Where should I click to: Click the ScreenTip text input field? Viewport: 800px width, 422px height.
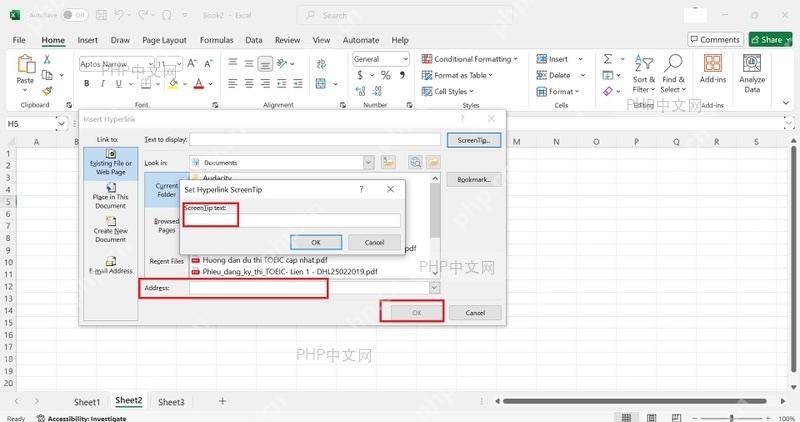[292, 220]
